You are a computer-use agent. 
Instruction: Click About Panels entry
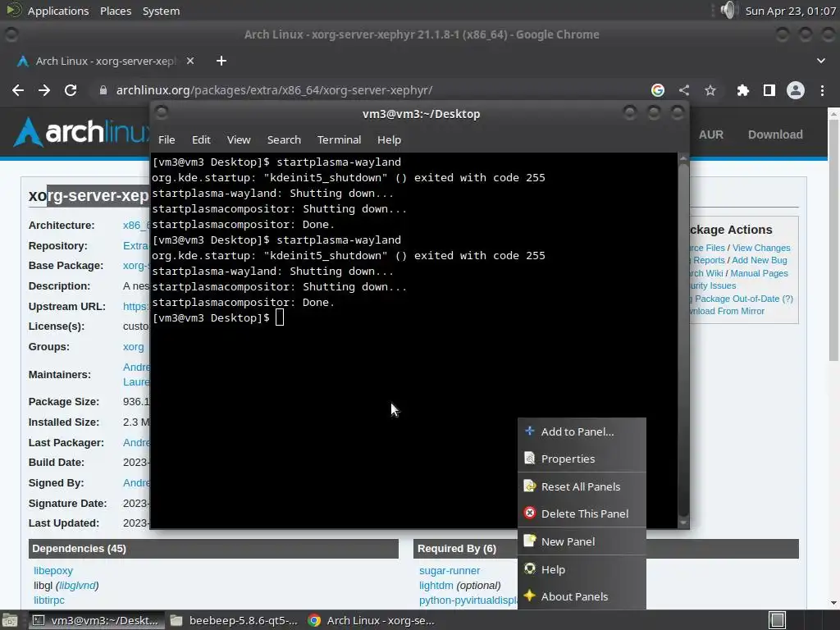[x=582, y=597]
